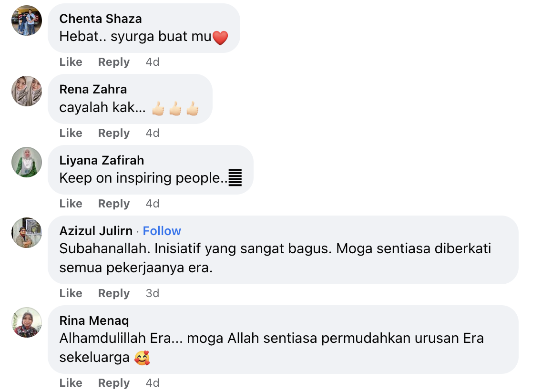Follow Azizul Julirn

(162, 231)
